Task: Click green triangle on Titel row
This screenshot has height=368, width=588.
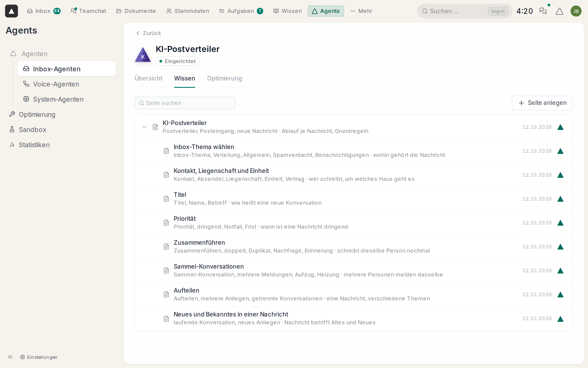Action: (560, 199)
